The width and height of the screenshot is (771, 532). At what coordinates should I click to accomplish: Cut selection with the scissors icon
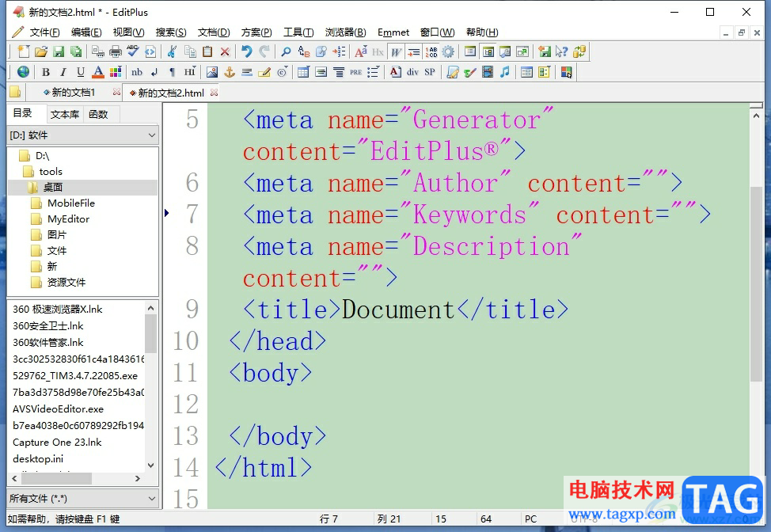172,51
